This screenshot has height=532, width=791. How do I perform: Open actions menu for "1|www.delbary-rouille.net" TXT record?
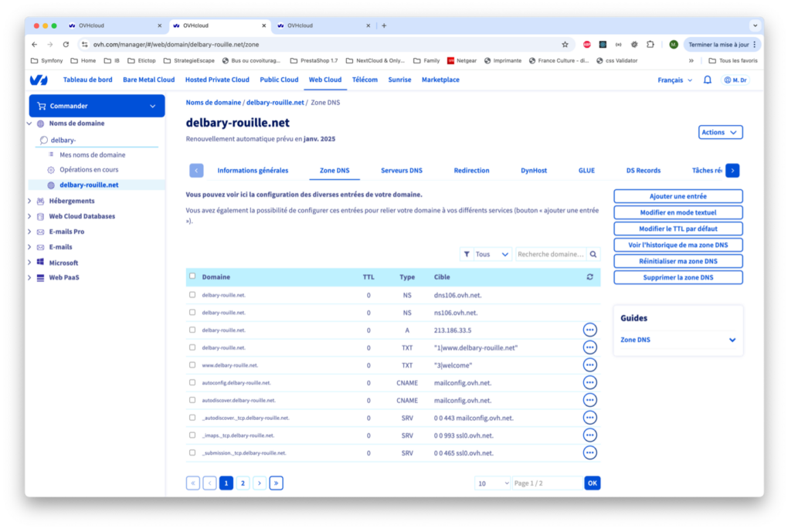589,347
